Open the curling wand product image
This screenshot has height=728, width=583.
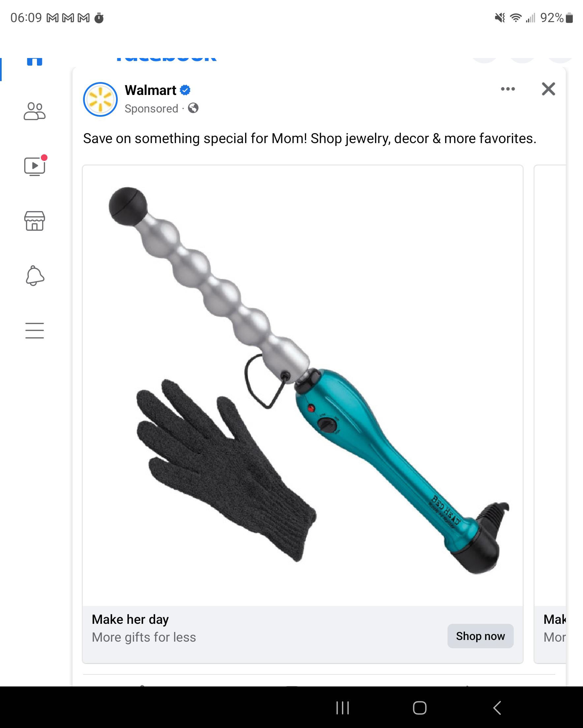pos(303,385)
